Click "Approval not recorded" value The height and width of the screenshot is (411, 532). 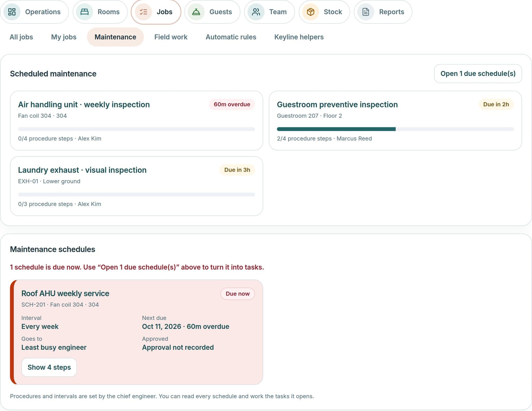(178, 348)
